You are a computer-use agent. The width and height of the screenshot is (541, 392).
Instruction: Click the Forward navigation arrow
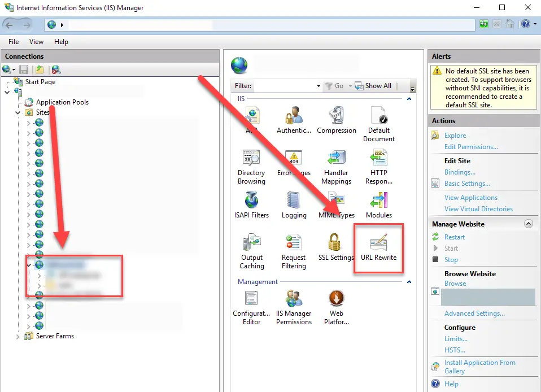[x=27, y=25]
